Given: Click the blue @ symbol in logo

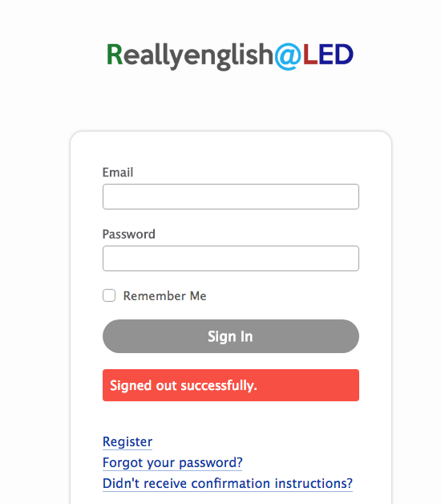Looking at the screenshot, I should [288, 56].
